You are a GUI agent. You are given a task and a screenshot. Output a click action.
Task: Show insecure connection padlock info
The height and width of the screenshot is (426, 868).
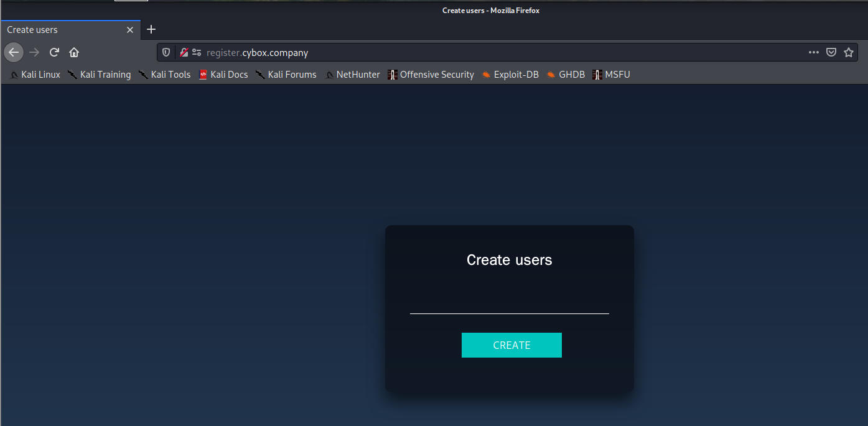pos(184,53)
